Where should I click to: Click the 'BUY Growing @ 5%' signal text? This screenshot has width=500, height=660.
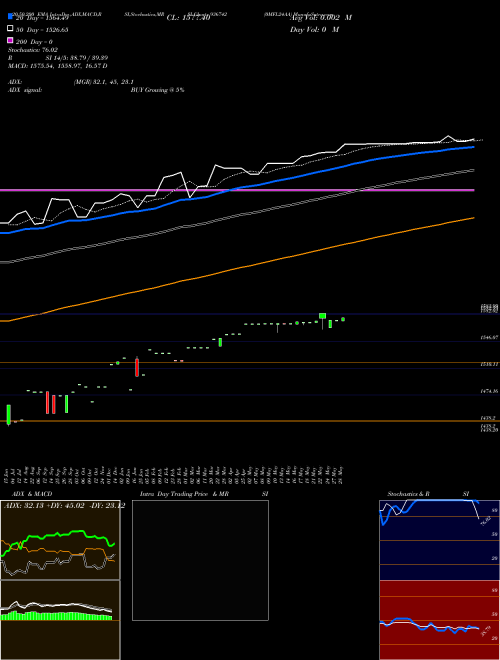coord(157,90)
